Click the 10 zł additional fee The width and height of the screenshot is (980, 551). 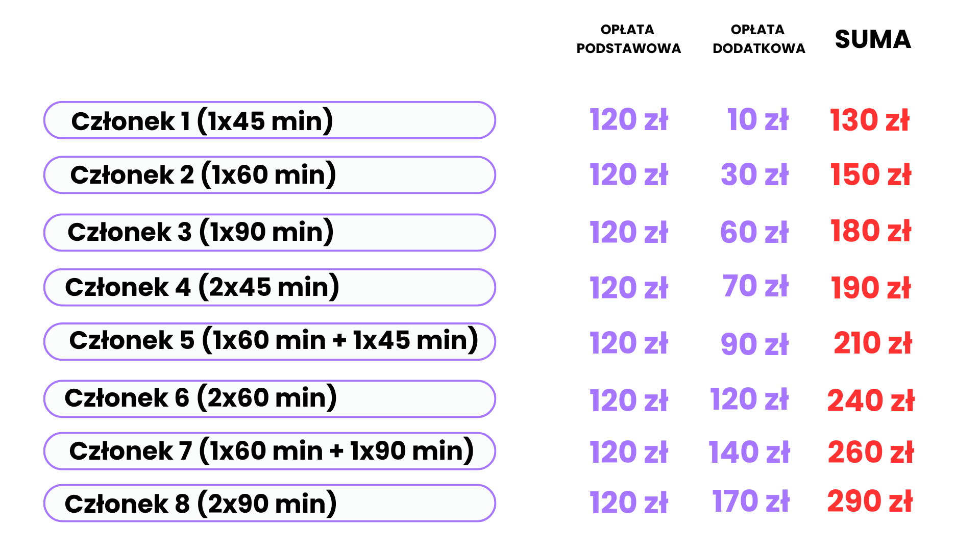point(758,120)
